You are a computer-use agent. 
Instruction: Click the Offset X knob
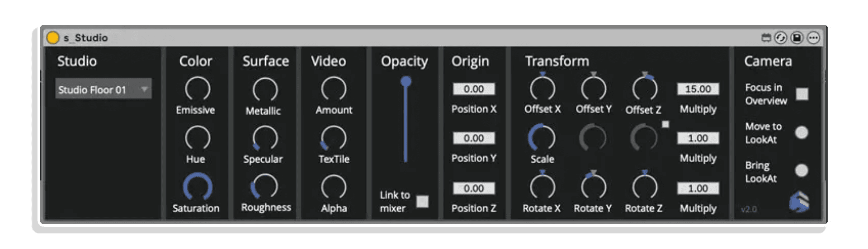point(542,87)
